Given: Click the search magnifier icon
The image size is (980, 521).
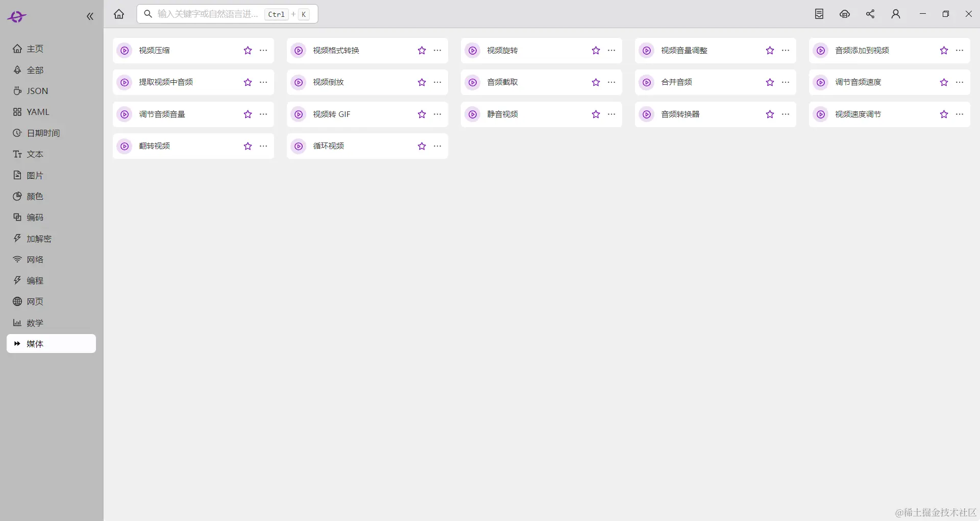Looking at the screenshot, I should (148, 14).
